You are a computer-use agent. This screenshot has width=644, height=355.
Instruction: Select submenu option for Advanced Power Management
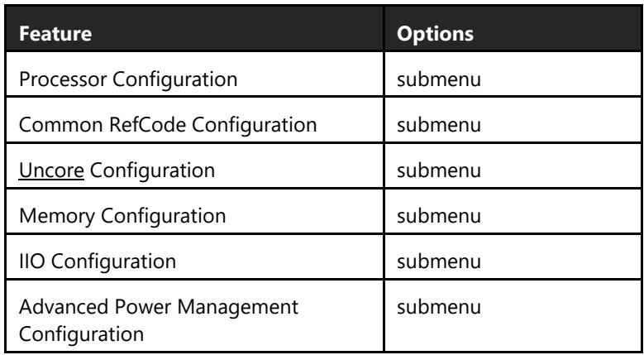[439, 307]
